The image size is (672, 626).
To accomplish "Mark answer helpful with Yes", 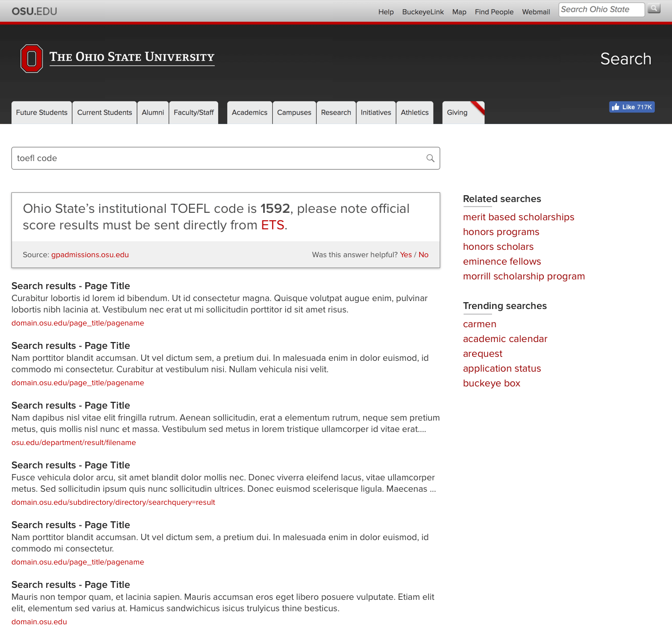I will (x=406, y=255).
